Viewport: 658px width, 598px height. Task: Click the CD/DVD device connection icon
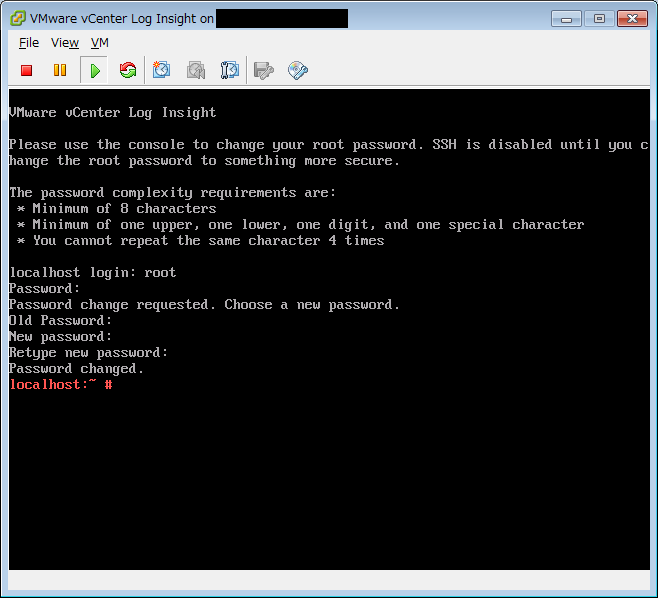click(298, 71)
